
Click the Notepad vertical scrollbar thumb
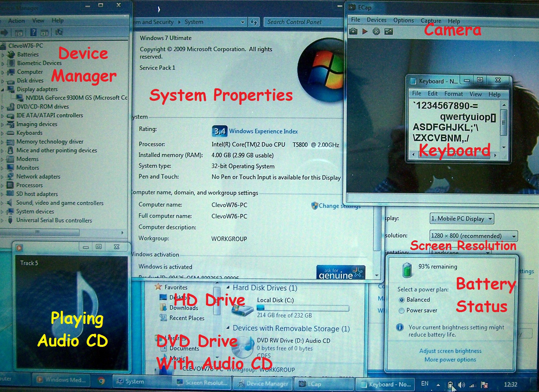coord(504,123)
